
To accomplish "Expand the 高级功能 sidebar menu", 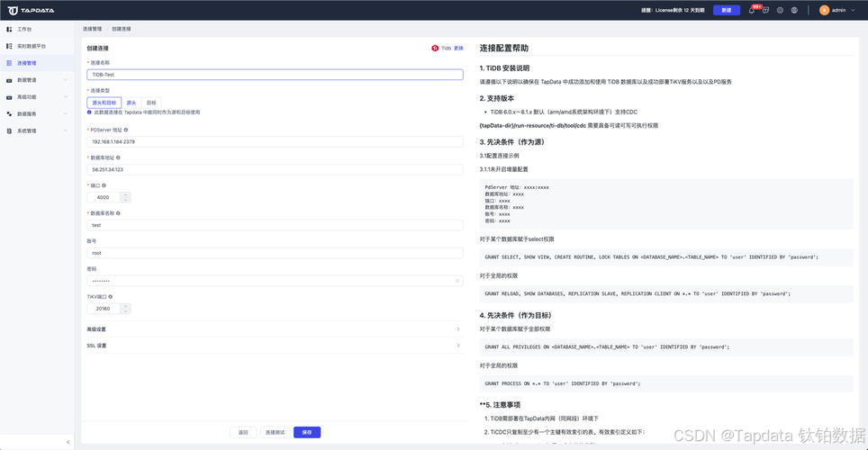I will [x=66, y=97].
